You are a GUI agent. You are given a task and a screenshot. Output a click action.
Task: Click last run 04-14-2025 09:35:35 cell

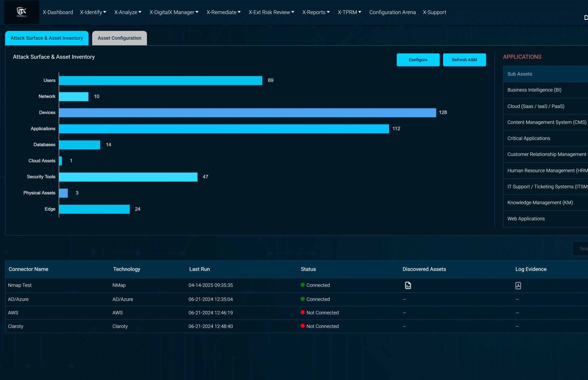(x=211, y=285)
